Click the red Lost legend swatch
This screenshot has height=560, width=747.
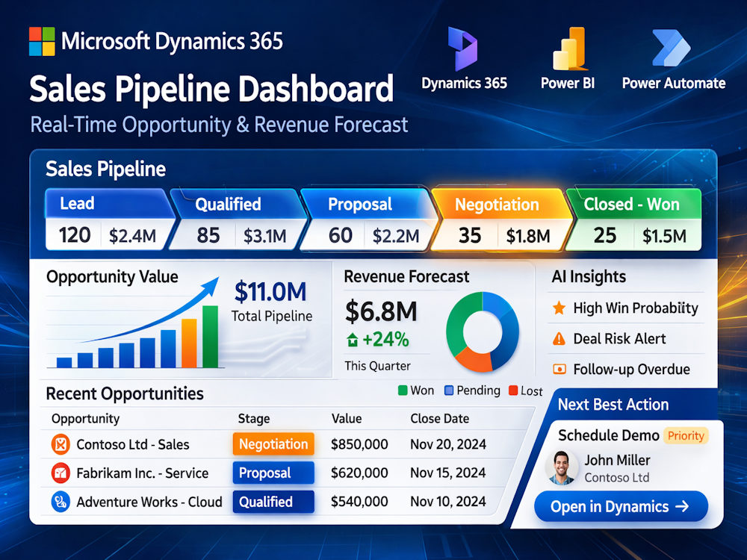tap(513, 391)
